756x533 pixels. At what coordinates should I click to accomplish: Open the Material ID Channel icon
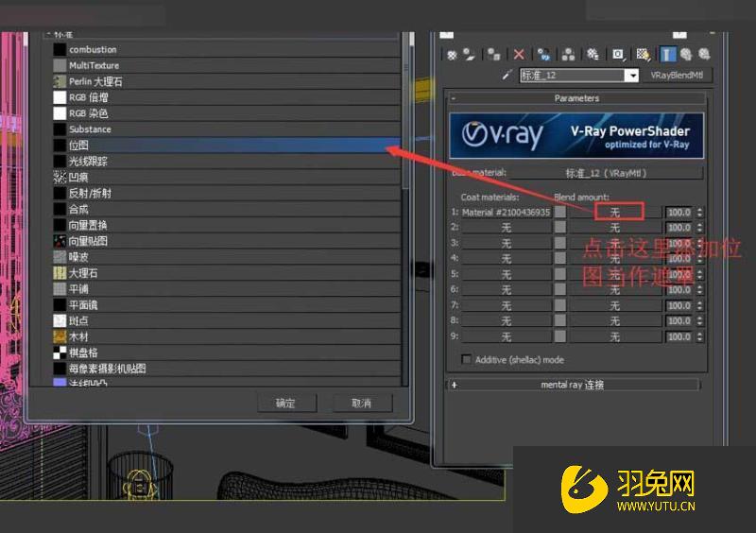[x=618, y=55]
